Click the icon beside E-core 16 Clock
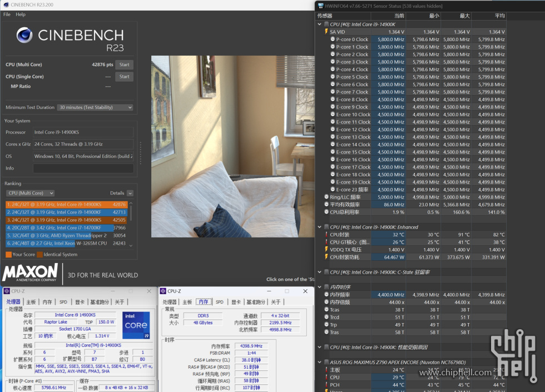The image size is (545, 392). tap(333, 160)
